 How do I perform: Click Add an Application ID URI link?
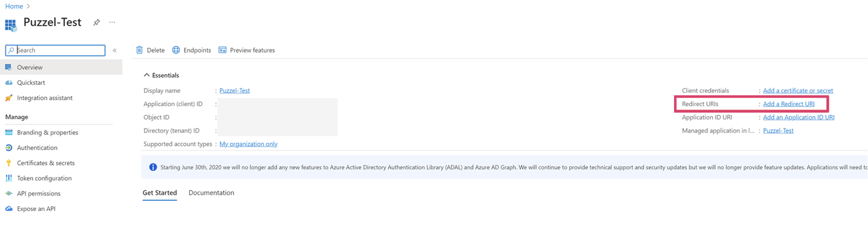coord(798,117)
